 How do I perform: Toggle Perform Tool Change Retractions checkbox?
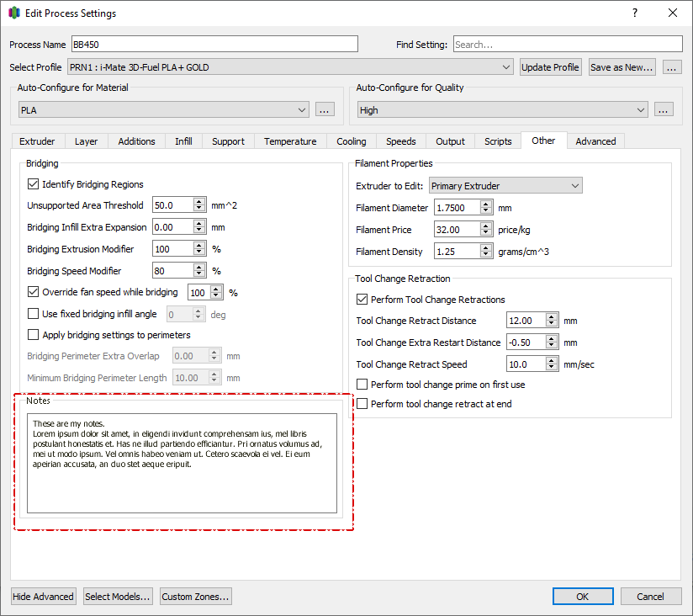coord(362,300)
